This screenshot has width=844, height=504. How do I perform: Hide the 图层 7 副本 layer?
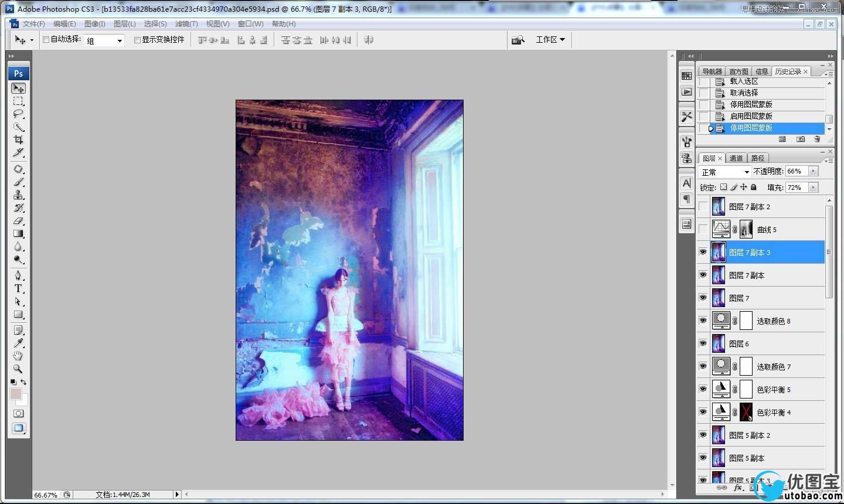point(703,275)
